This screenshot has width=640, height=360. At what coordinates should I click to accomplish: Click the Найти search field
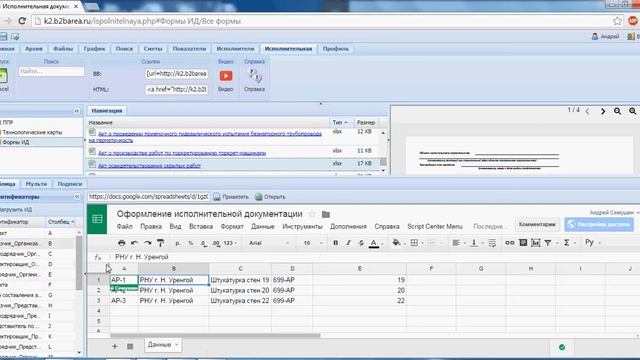(x=51, y=71)
